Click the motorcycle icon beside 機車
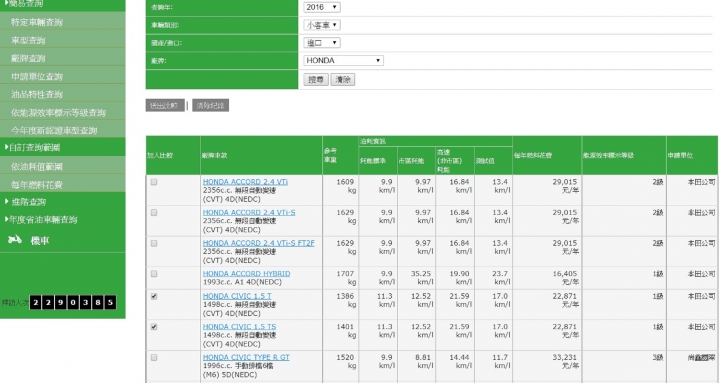This screenshot has width=720, height=383. point(15,240)
